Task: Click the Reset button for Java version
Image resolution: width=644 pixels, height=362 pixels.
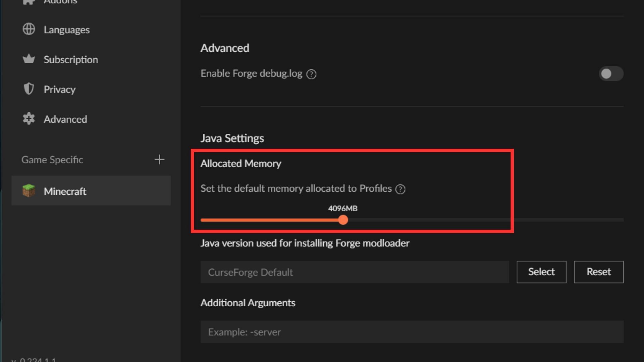Action: [598, 271]
